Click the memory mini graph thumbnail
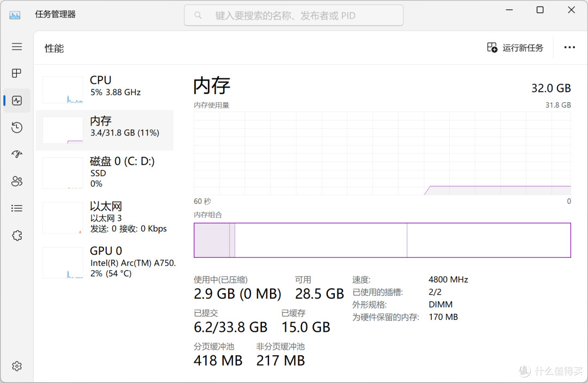 (x=63, y=130)
